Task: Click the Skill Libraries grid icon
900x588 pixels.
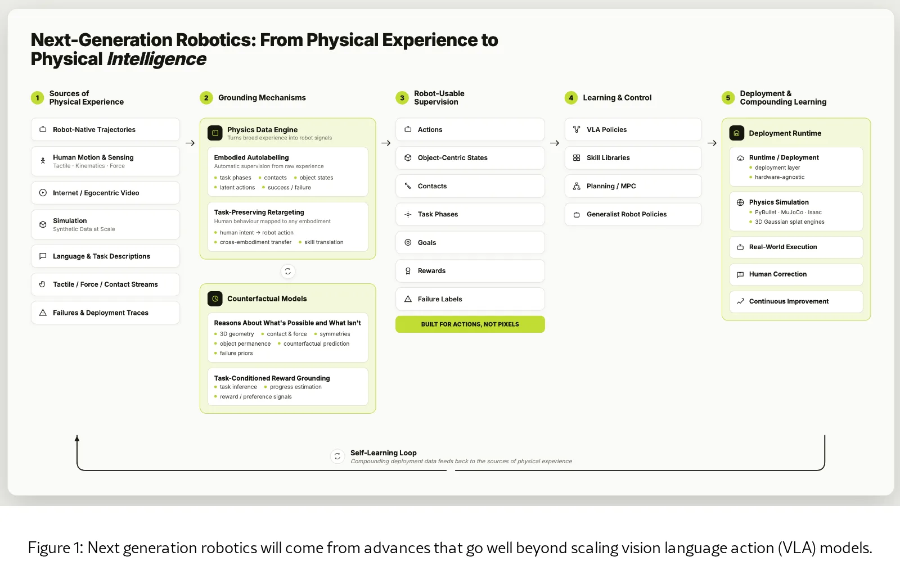Action: (x=577, y=158)
